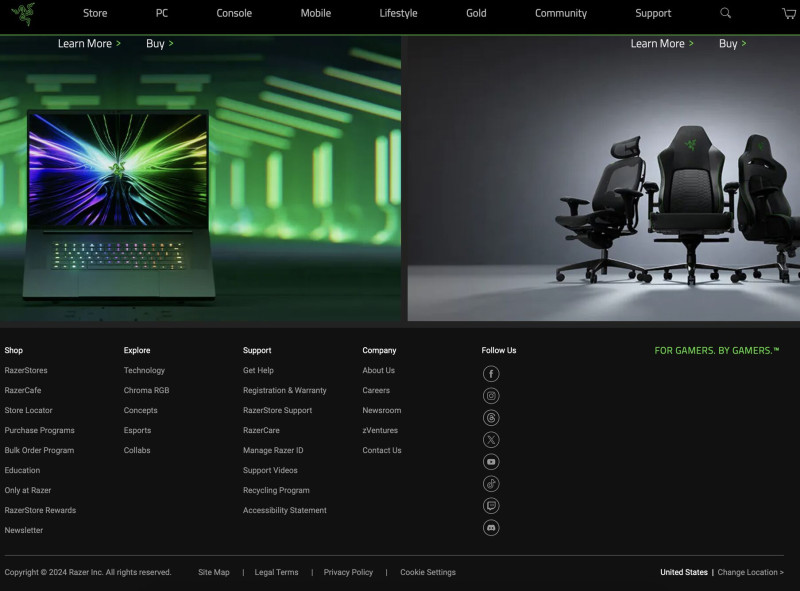The height and width of the screenshot is (591, 800).
Task: Open the Instagram social icon
Action: click(x=491, y=396)
